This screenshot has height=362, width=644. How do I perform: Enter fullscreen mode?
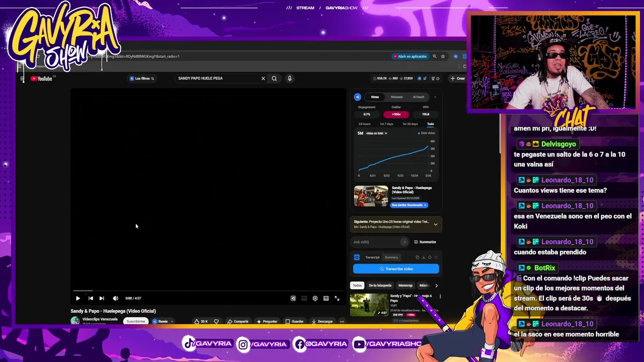coord(337,298)
